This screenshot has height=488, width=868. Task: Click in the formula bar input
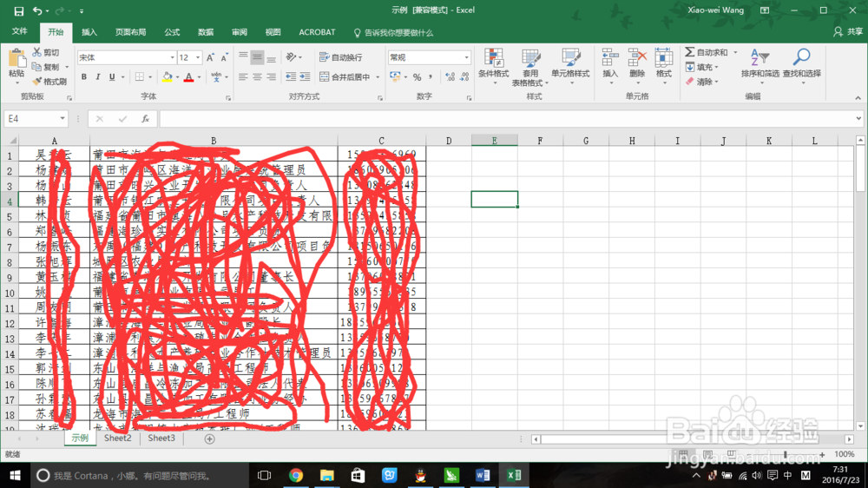tap(508, 119)
